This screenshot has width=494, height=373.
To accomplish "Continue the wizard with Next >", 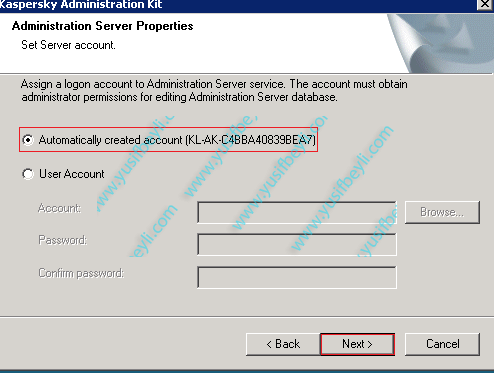I will coord(357,344).
